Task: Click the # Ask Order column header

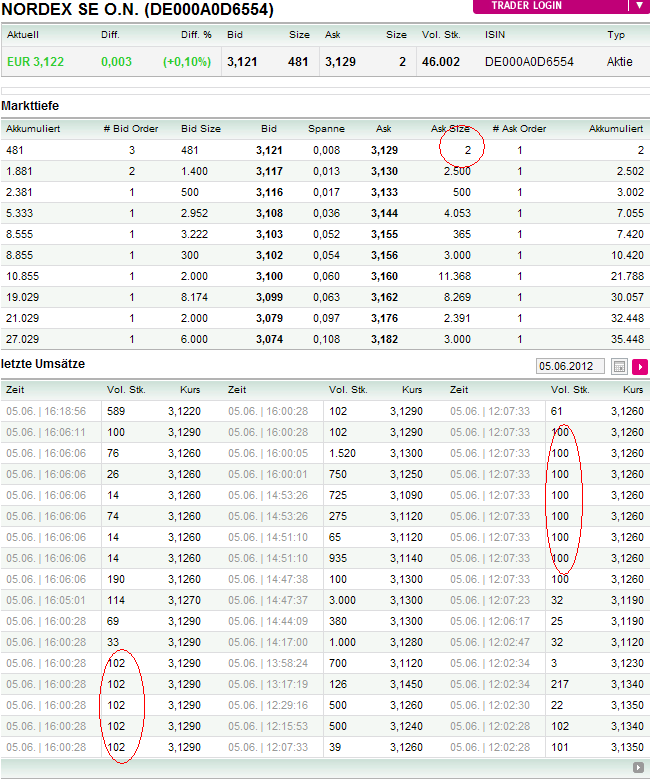Action: click(519, 129)
